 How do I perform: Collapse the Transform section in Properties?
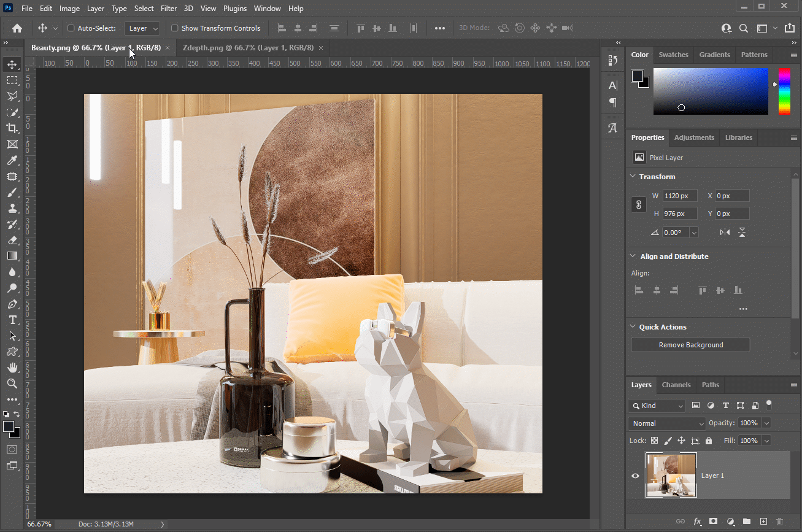tap(633, 177)
